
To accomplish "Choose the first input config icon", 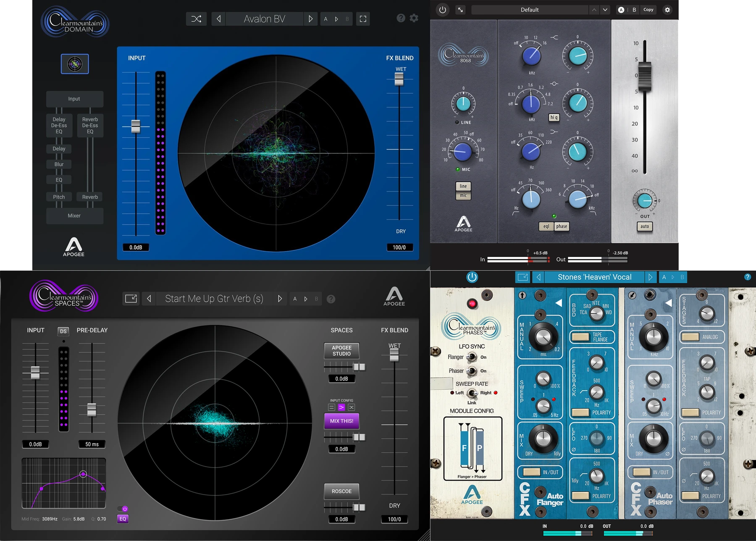I will point(331,407).
